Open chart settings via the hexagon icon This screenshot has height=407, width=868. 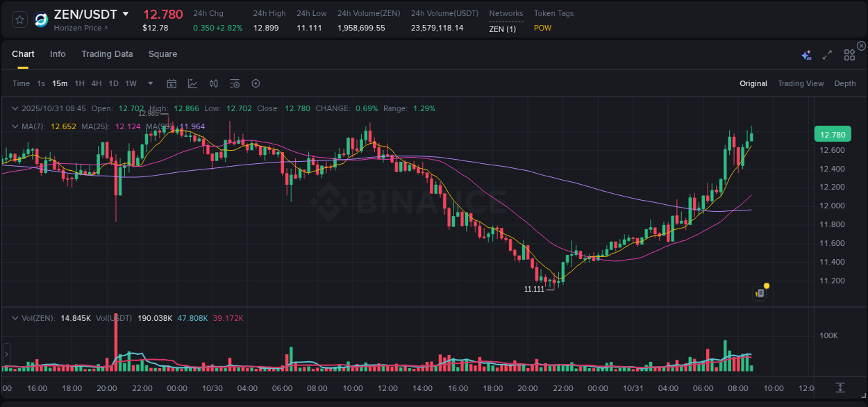(256, 83)
